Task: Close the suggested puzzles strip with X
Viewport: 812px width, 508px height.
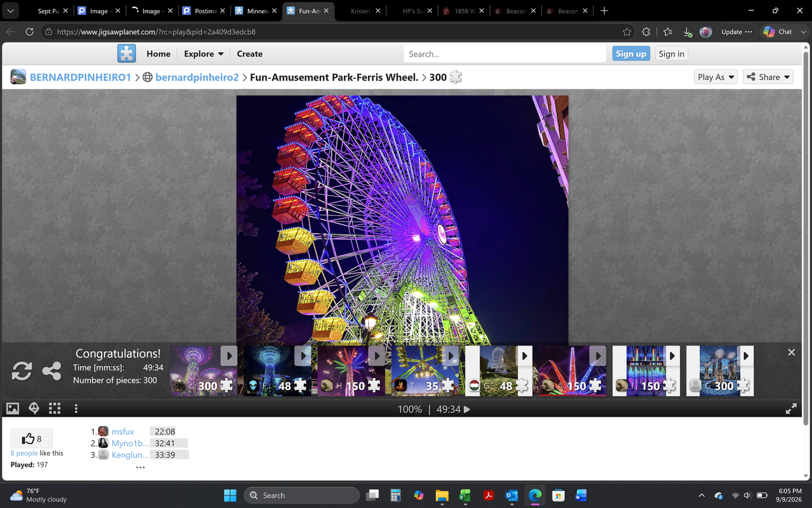Action: point(791,352)
